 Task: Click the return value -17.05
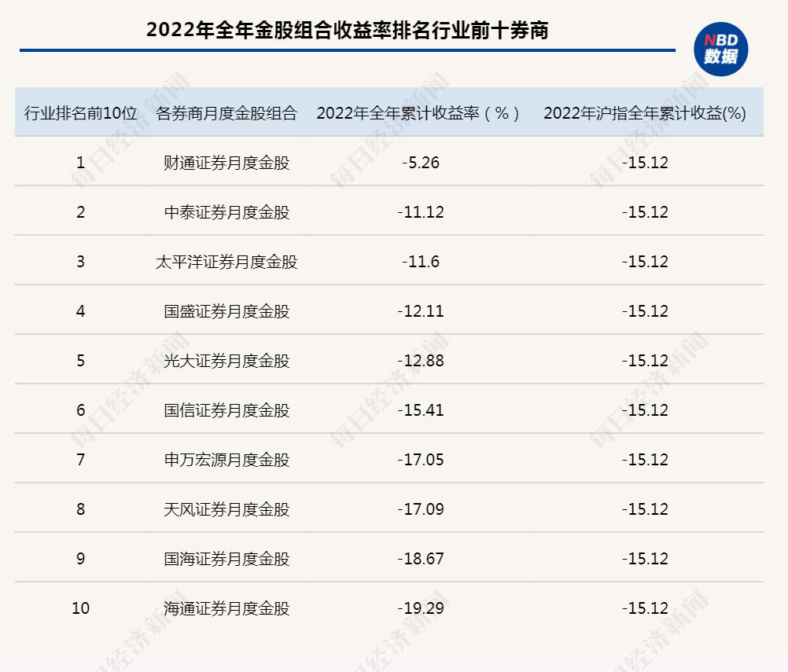click(x=421, y=460)
